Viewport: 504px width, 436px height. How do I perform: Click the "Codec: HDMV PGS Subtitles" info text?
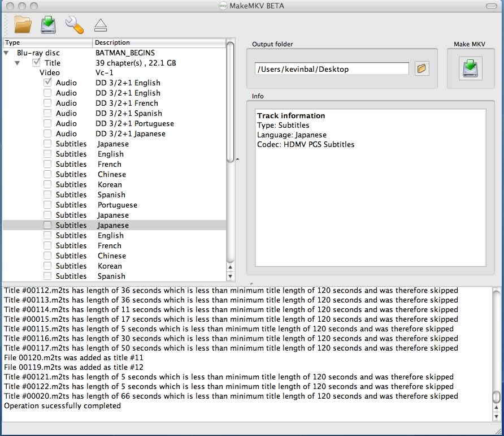click(306, 144)
